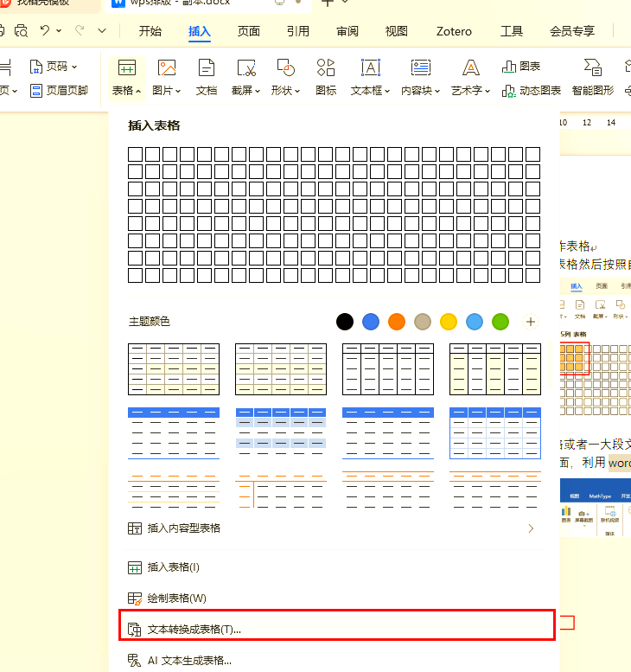Choose 绘制表格(W) menu entry

pyautogui.click(x=335, y=598)
